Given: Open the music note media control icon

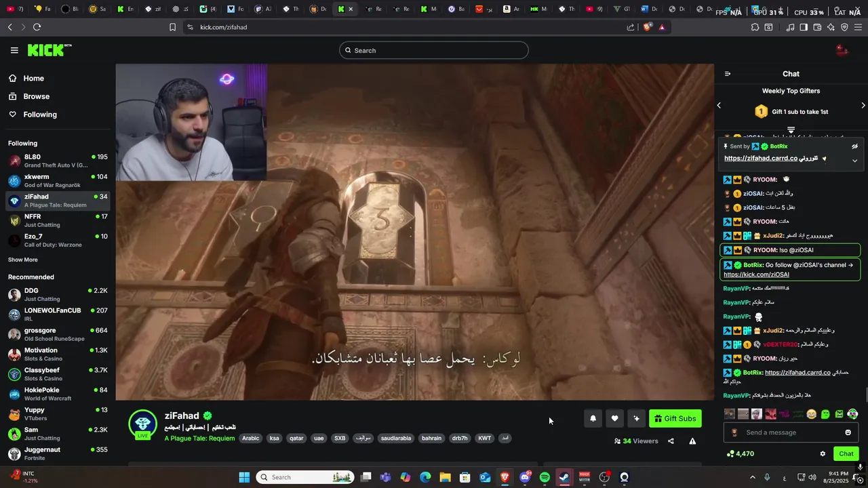Looking at the screenshot, I should [x=790, y=27].
